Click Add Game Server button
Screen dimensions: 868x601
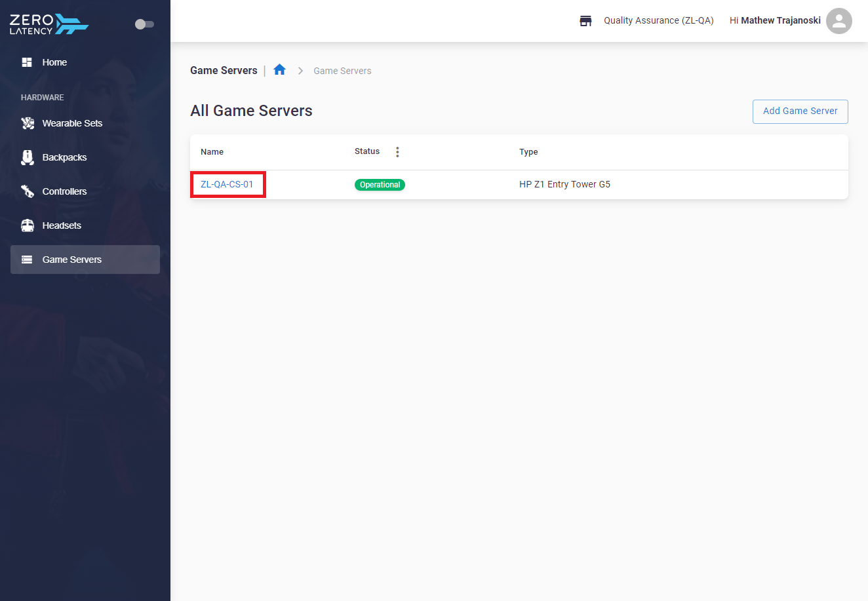click(800, 111)
